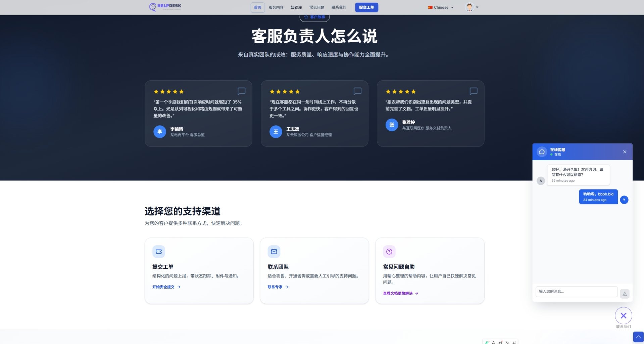Go to 服务内容 in the navigation

[276, 7]
